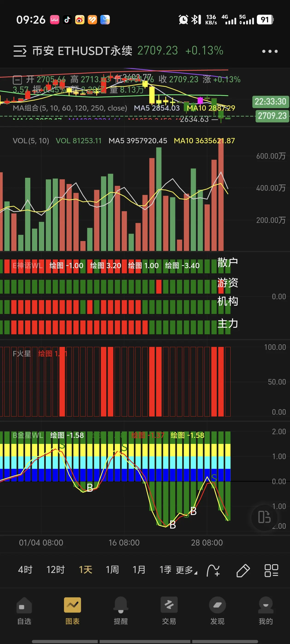
Task: Open B金星WL indicator label
Action: coord(28,435)
